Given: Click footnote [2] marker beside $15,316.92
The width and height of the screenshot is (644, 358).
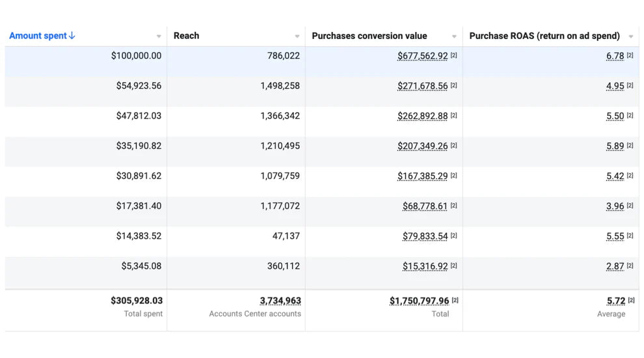Looking at the screenshot, I should (454, 266).
